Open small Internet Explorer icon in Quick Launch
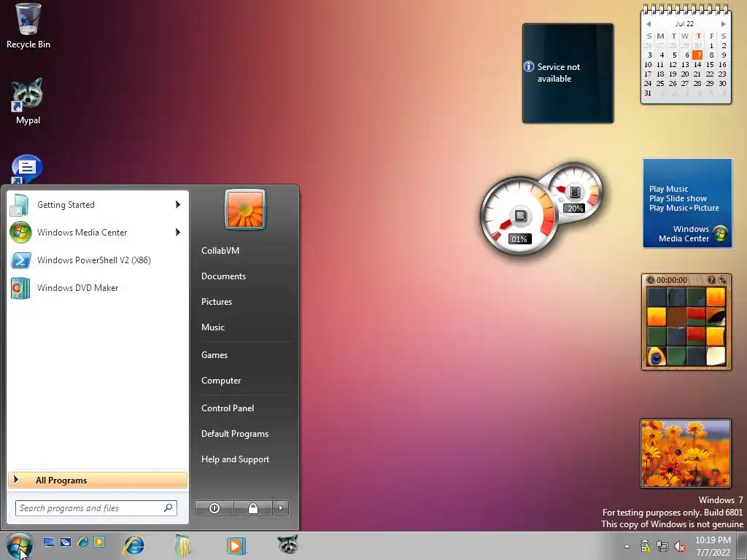The height and width of the screenshot is (560, 747). click(x=82, y=542)
